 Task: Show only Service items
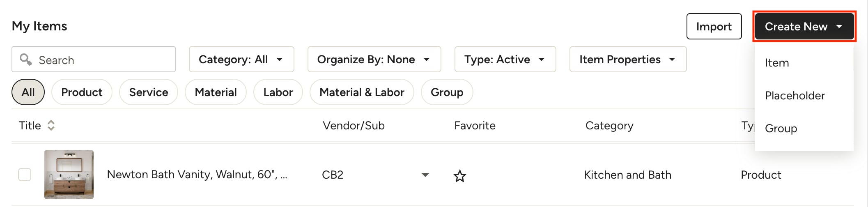point(148,92)
